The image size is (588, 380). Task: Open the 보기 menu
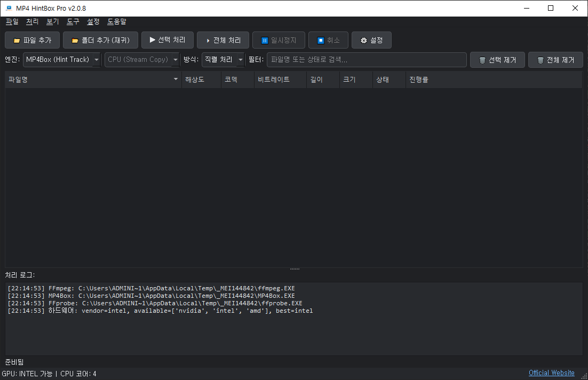point(52,22)
